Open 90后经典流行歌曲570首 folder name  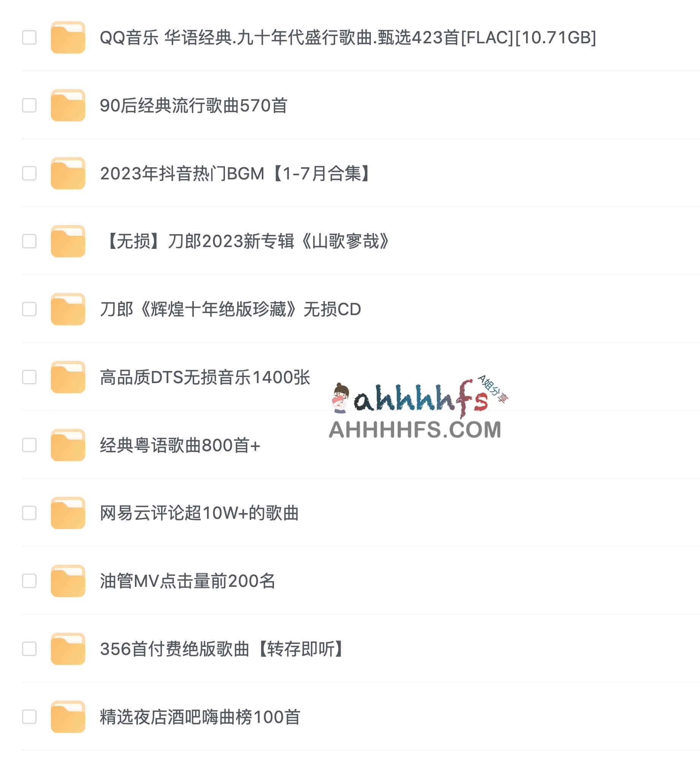pyautogui.click(x=194, y=105)
